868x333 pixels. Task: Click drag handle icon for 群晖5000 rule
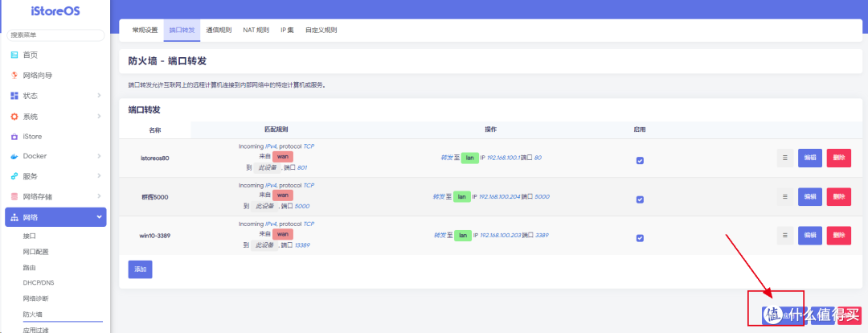(784, 197)
